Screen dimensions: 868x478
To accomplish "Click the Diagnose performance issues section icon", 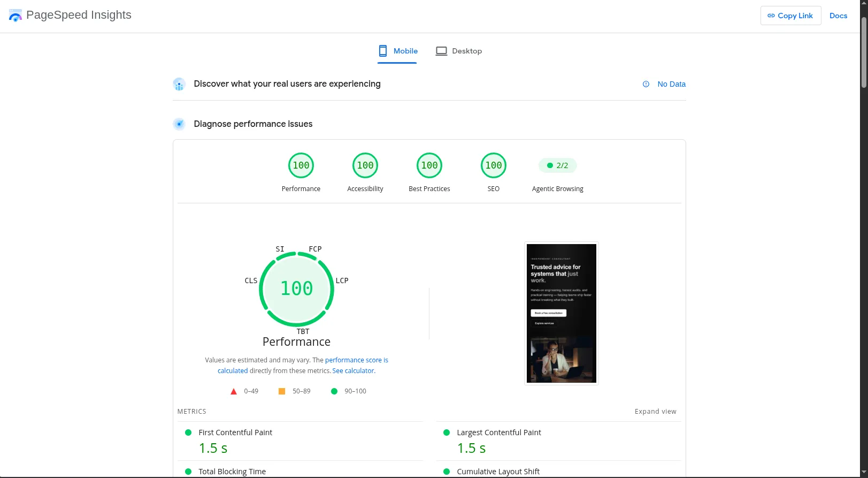I will 179,124.
